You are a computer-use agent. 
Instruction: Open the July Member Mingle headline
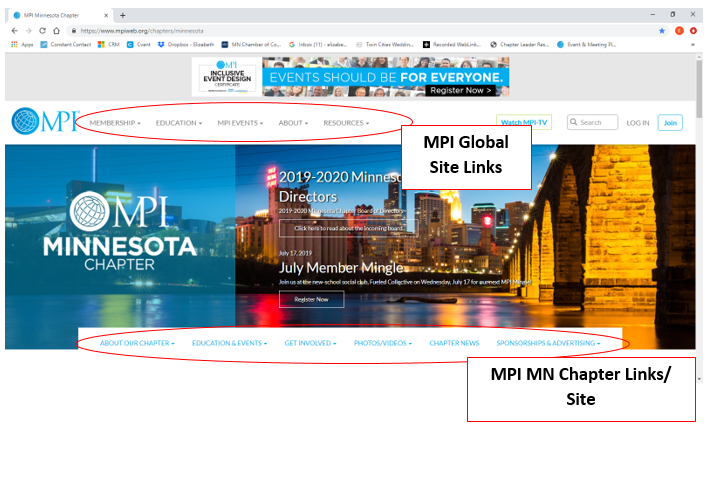[341, 268]
